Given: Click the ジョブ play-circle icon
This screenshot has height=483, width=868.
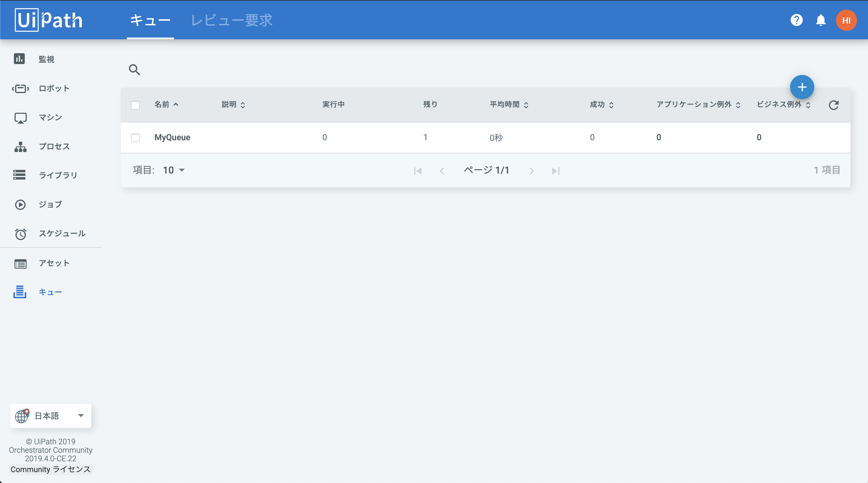Looking at the screenshot, I should click(20, 204).
